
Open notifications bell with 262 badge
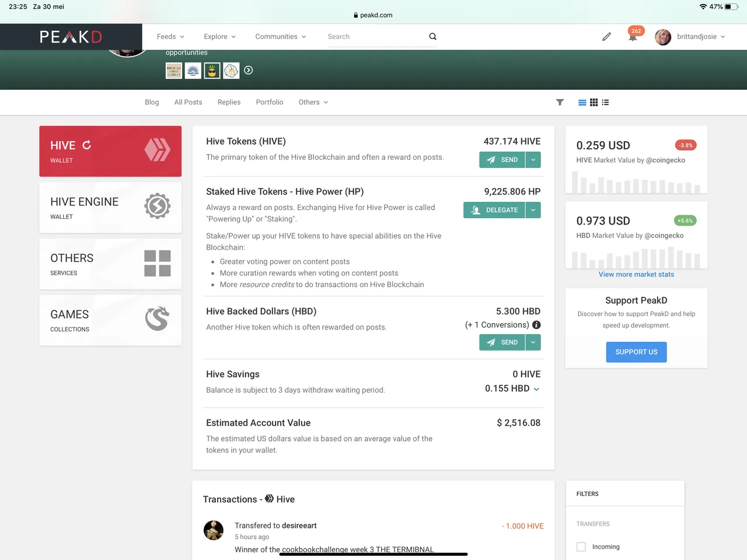(x=633, y=36)
